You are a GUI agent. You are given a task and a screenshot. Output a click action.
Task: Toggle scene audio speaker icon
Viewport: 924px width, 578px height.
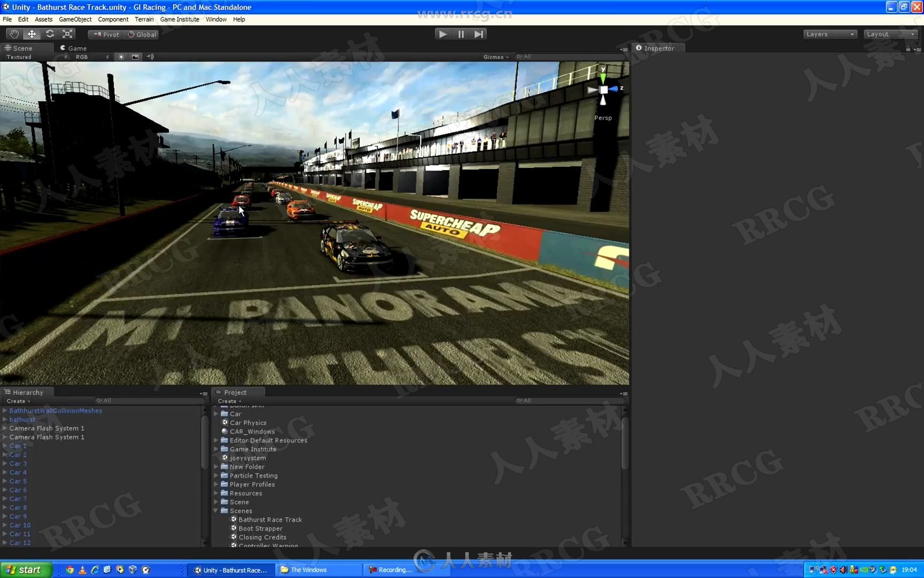coord(150,57)
